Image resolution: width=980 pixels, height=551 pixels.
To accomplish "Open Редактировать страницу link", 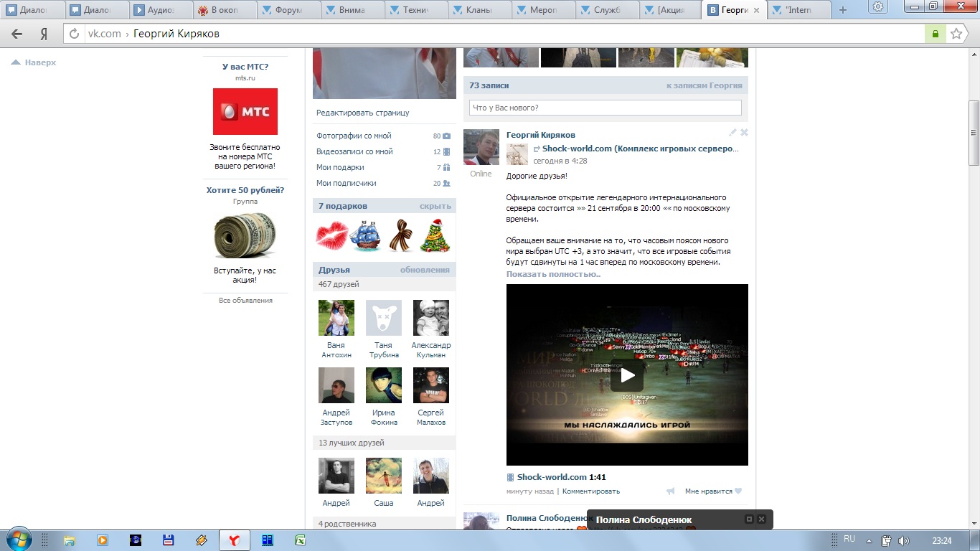I will [x=363, y=113].
